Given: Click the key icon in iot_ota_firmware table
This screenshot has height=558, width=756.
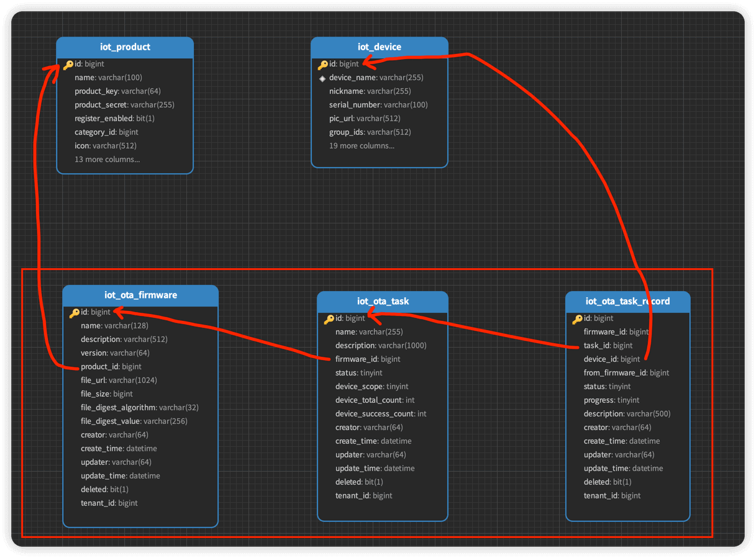Looking at the screenshot, I should (x=74, y=313).
